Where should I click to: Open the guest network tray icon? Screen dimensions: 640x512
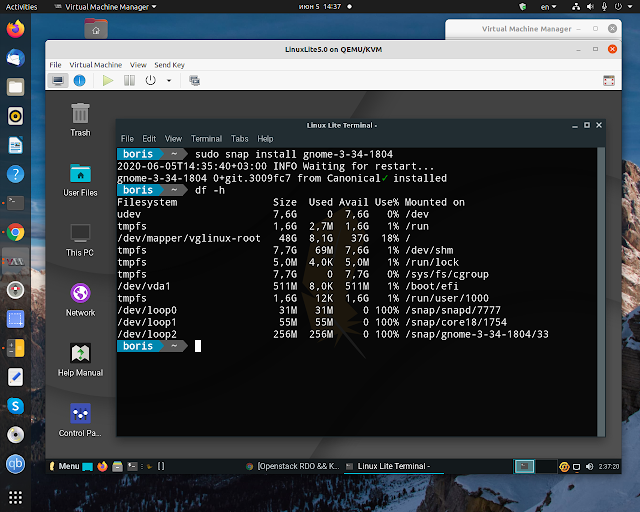click(576, 467)
